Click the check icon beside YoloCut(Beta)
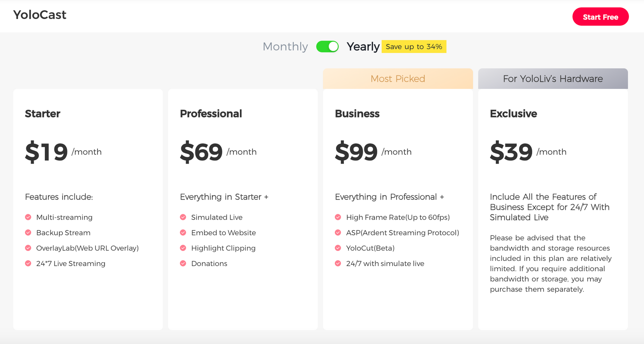This screenshot has width=644, height=344. 338,248
